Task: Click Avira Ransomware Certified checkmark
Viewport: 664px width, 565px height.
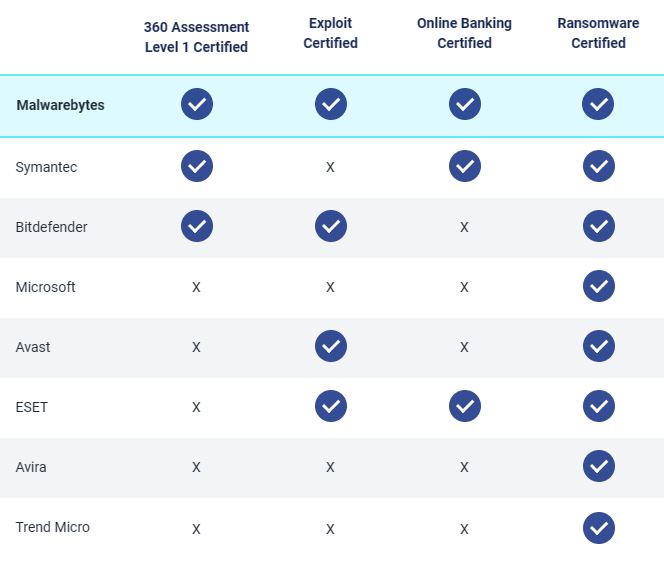Action: click(598, 466)
